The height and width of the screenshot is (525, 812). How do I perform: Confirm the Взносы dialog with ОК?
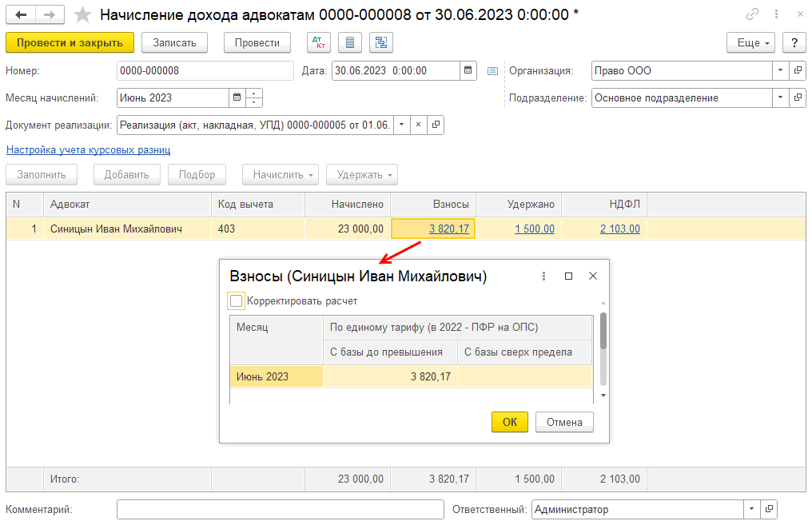(509, 422)
